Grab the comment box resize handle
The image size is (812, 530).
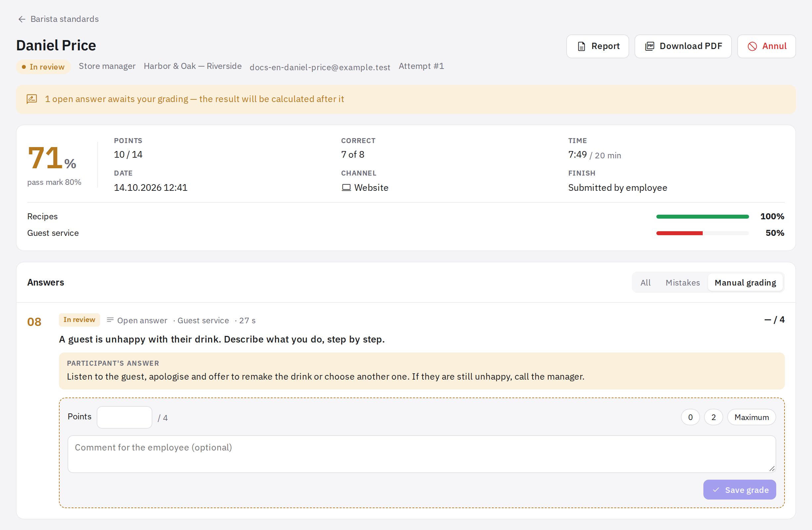point(772,469)
